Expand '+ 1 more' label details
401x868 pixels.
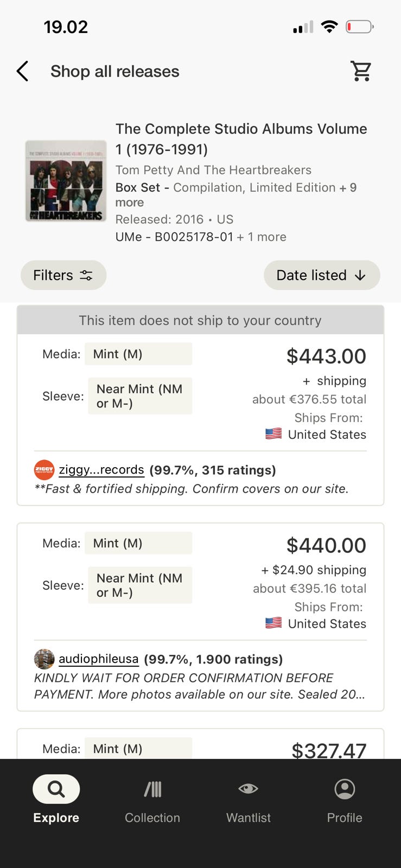tap(262, 237)
